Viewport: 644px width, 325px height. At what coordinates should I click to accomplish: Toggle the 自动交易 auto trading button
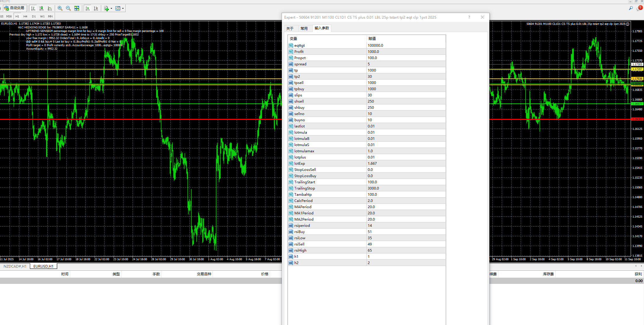pos(14,8)
